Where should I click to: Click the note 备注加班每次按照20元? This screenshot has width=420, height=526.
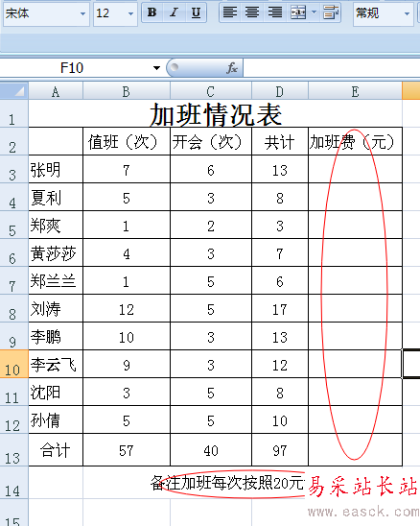point(227,484)
